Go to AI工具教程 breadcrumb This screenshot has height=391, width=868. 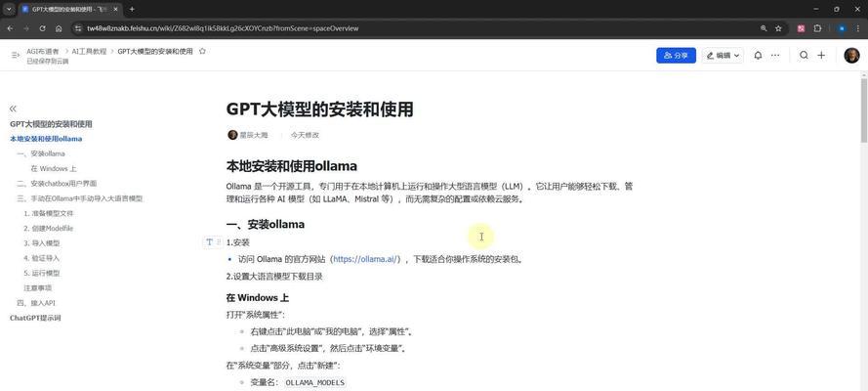click(x=89, y=51)
